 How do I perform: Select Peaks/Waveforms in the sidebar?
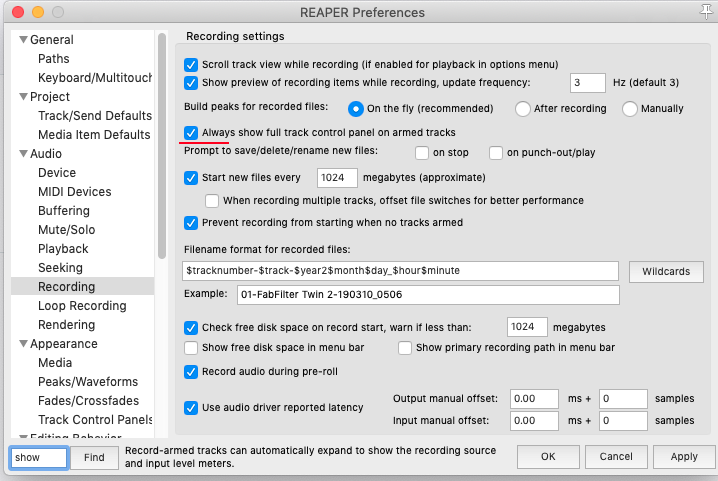point(88,382)
